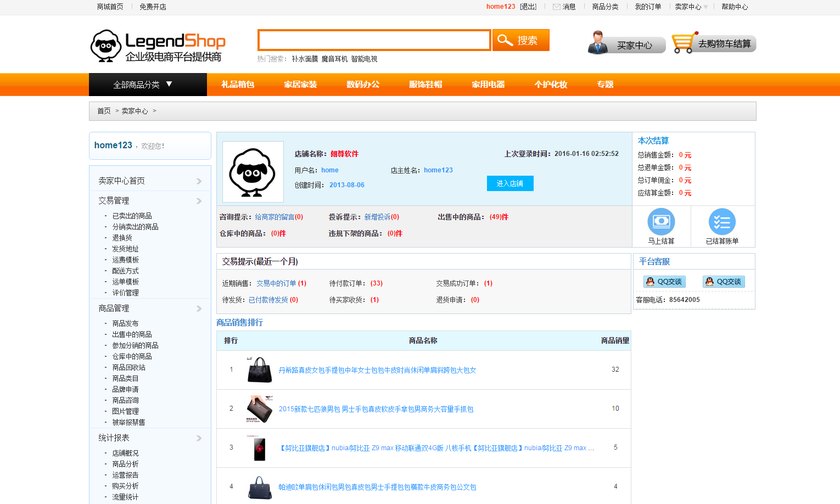Open 商品发布 in sidebar
Viewport: 840px width, 504px height.
(x=126, y=323)
